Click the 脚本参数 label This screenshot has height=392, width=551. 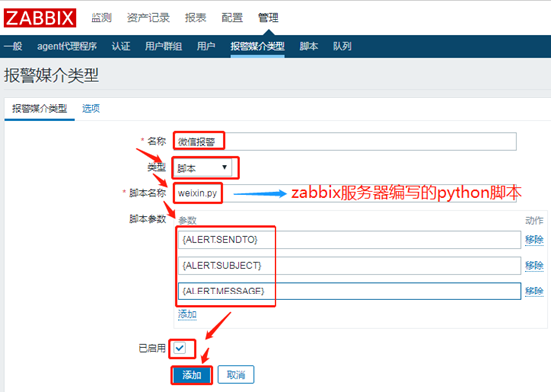pos(147,219)
